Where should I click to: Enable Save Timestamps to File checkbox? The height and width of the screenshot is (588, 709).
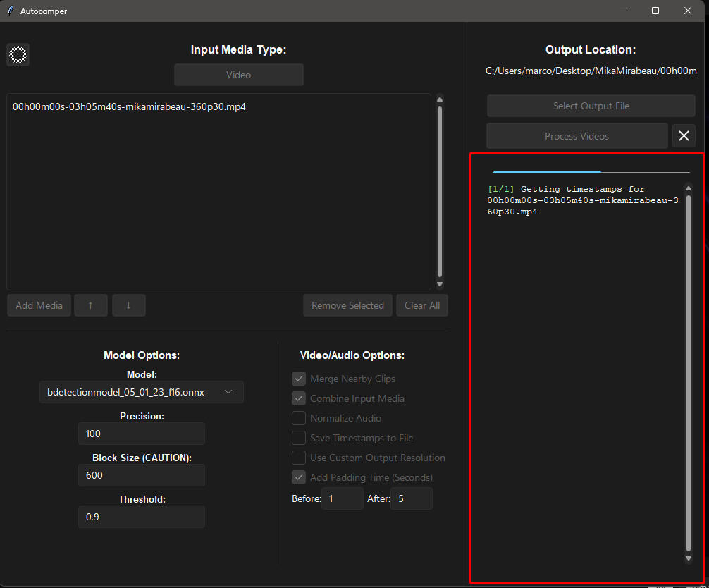pos(299,438)
